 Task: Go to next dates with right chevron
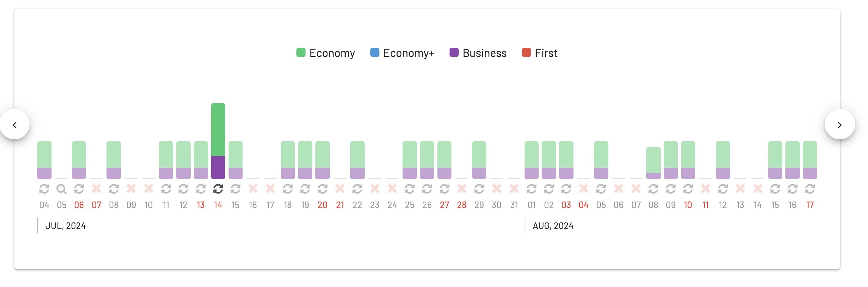click(x=840, y=125)
